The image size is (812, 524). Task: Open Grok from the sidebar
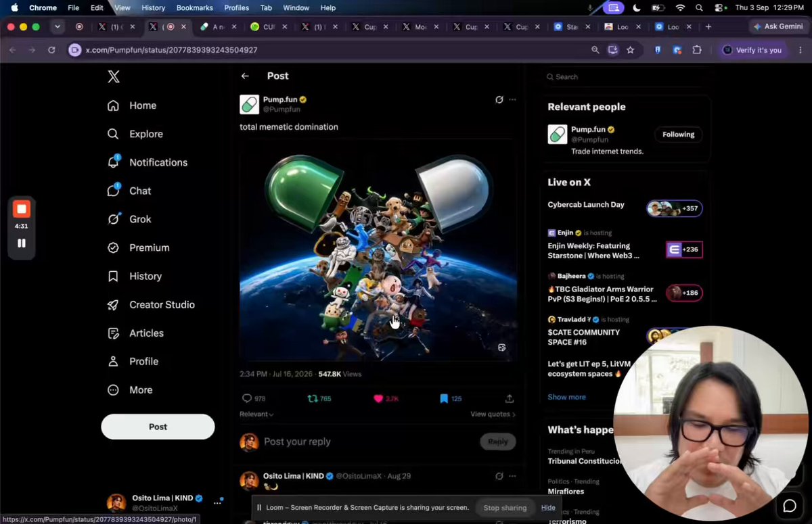point(129,219)
